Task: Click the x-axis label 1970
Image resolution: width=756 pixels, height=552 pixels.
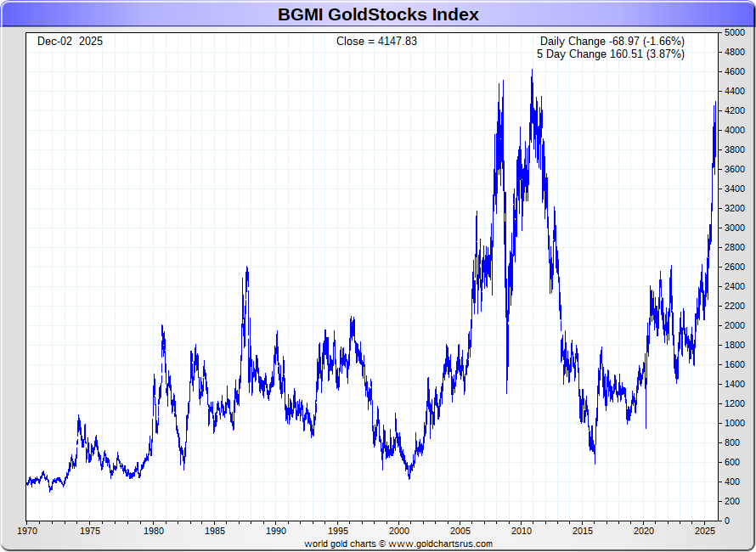Action: click(27, 532)
